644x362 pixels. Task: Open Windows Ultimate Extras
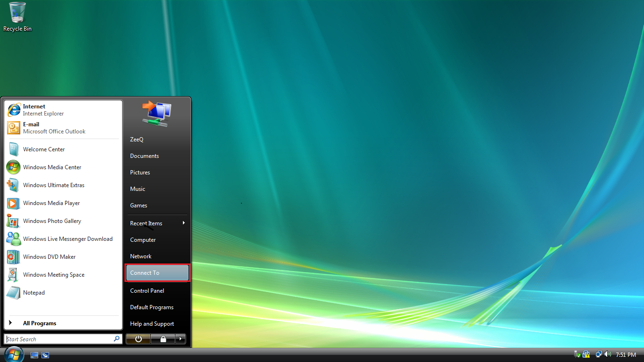[63, 185]
